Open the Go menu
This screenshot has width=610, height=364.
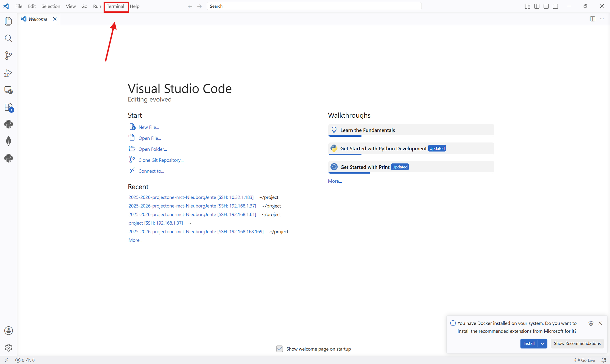coord(84,6)
